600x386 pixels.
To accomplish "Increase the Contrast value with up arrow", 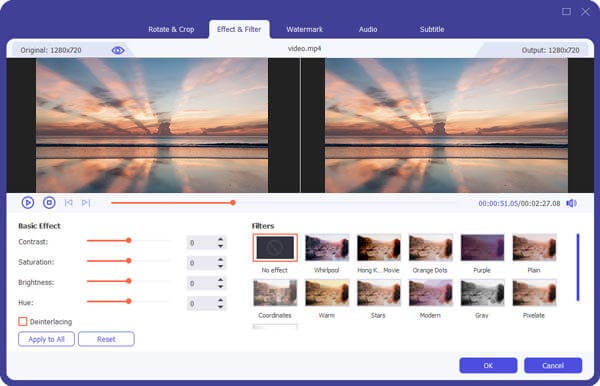I will coord(220,239).
